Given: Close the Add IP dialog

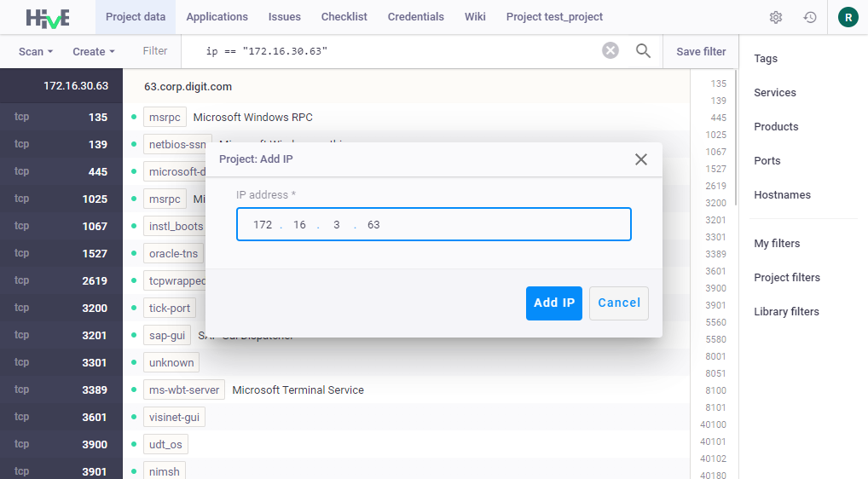Looking at the screenshot, I should point(641,159).
